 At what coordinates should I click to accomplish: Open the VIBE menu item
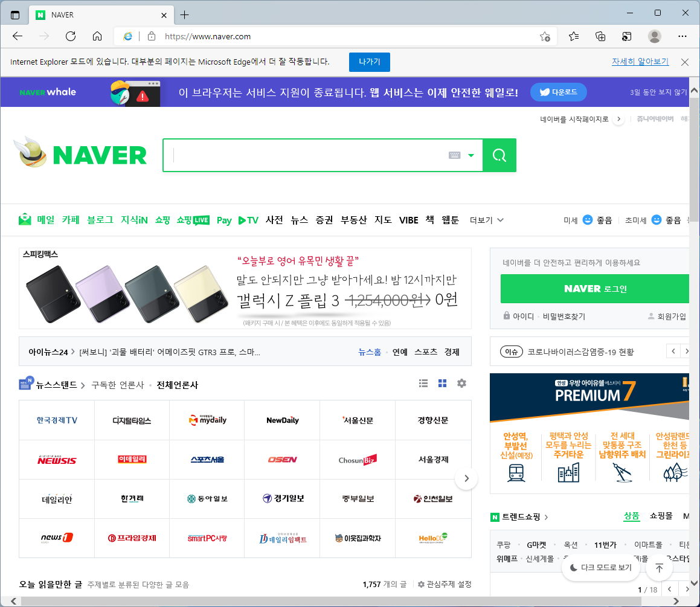click(x=408, y=220)
